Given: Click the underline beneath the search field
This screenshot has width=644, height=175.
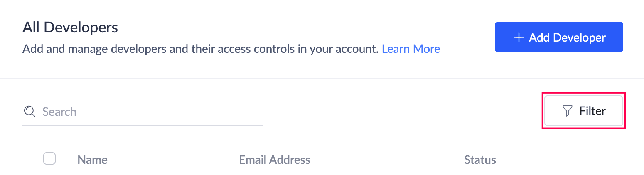Looking at the screenshot, I should pos(143,125).
